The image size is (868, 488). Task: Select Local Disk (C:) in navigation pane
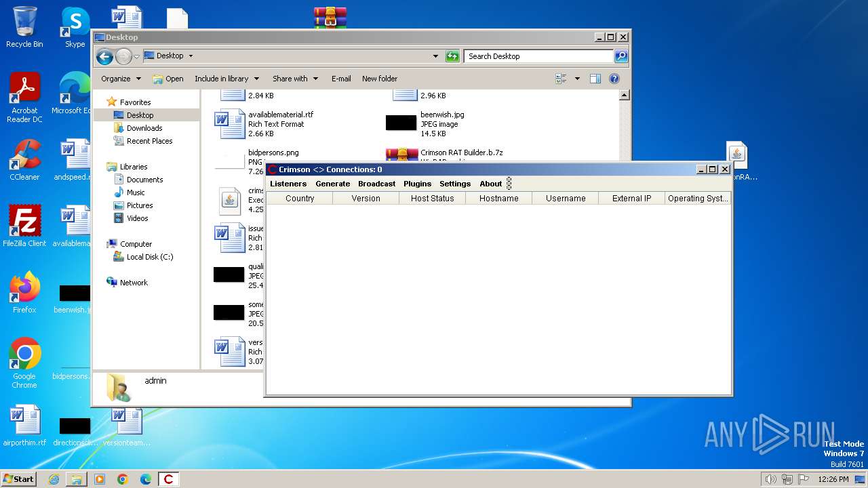tap(149, 257)
